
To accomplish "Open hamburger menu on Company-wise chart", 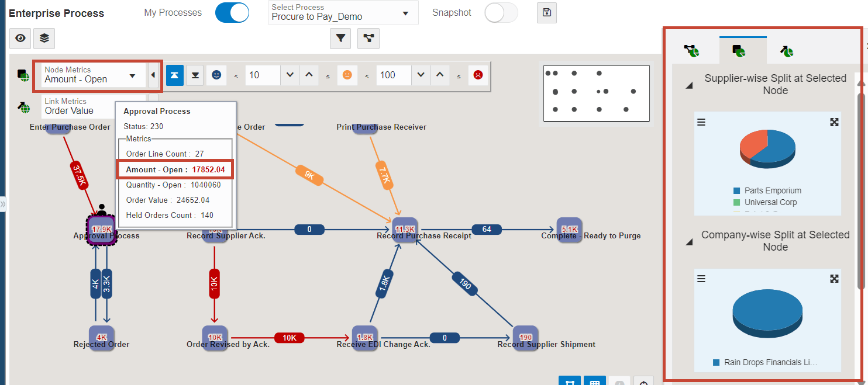I will point(701,279).
